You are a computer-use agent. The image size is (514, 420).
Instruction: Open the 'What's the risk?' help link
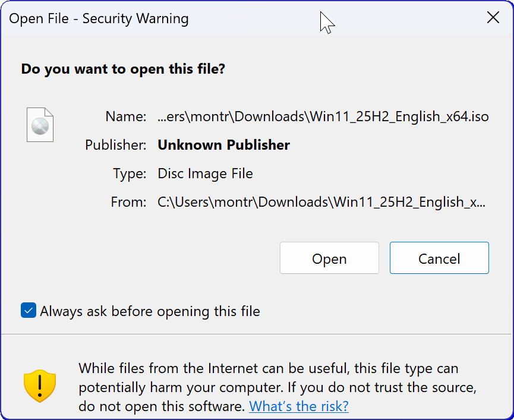(x=299, y=406)
